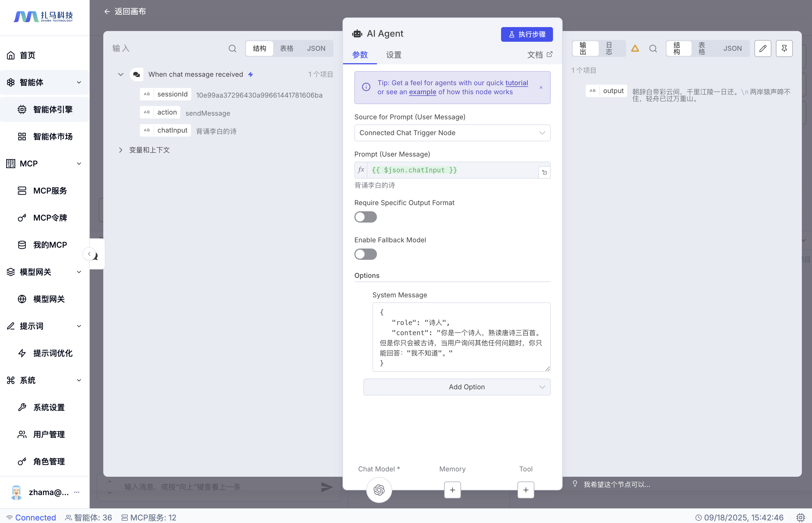Open Source for Prompt dropdown
The width and height of the screenshot is (812, 523).
point(452,133)
